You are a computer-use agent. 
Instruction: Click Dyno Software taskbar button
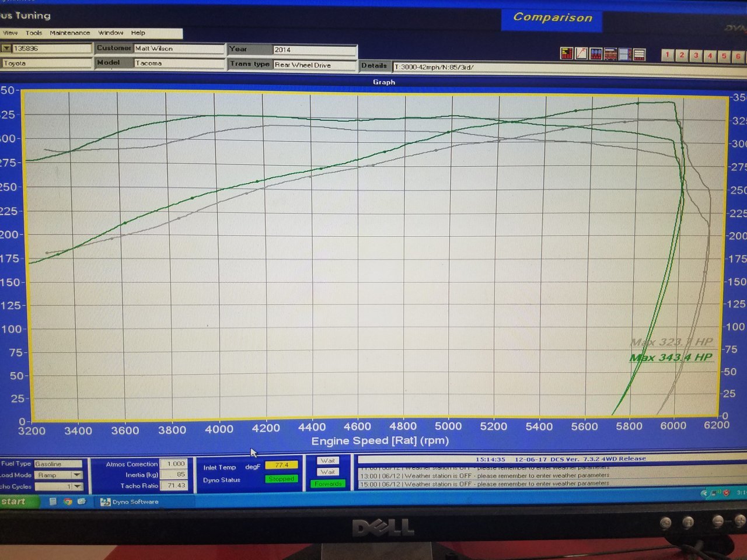130,502
